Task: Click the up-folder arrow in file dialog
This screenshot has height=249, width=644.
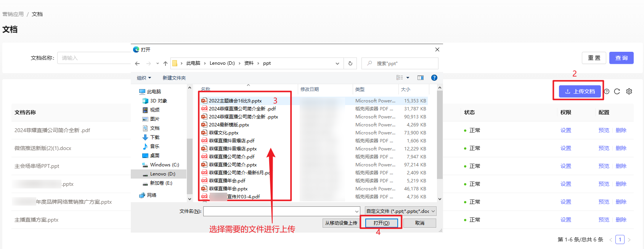Action: [x=165, y=64]
